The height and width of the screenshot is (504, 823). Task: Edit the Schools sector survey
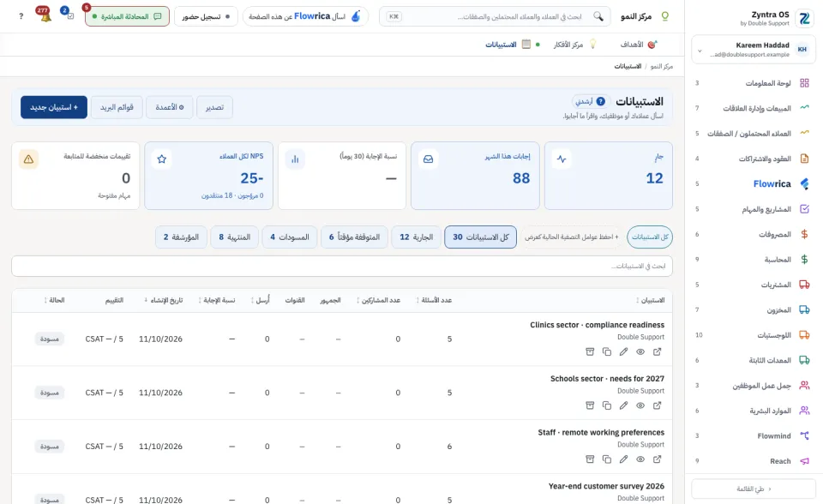(623, 405)
